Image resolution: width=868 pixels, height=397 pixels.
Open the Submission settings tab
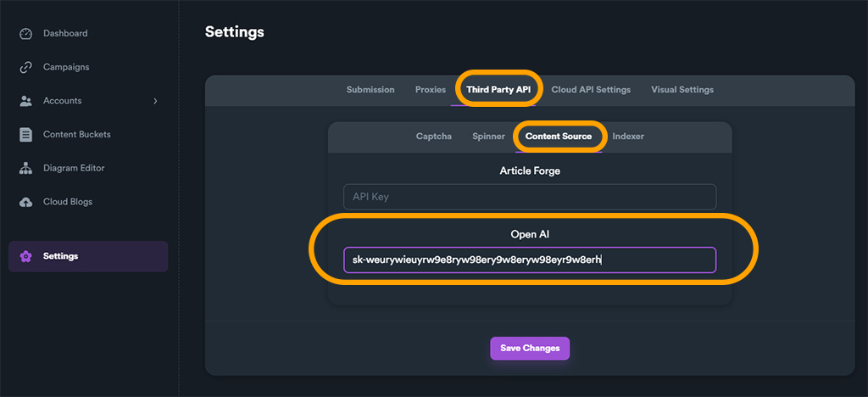(x=370, y=90)
